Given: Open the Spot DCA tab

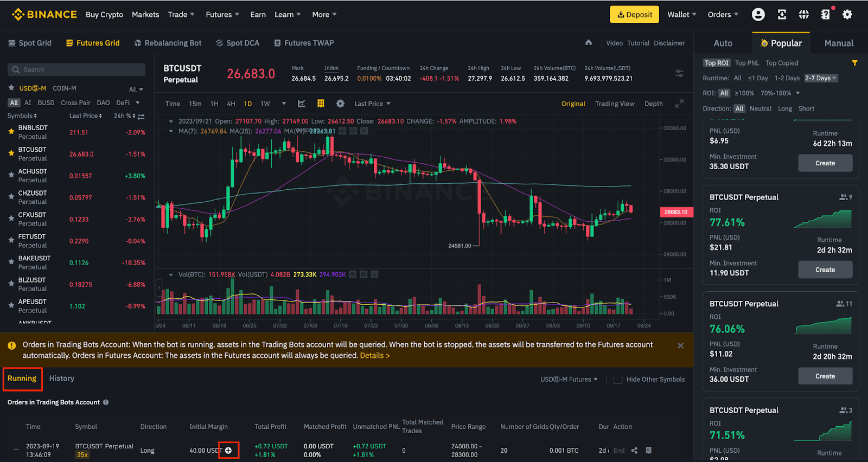Looking at the screenshot, I should pyautogui.click(x=238, y=43).
